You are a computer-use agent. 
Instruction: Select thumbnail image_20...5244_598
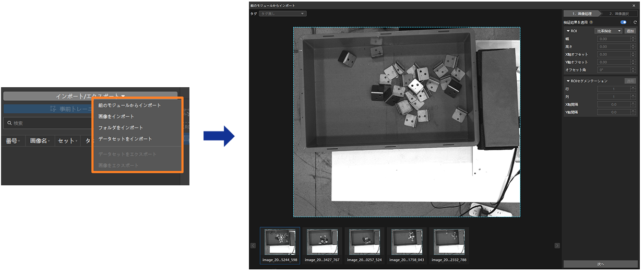(x=280, y=245)
